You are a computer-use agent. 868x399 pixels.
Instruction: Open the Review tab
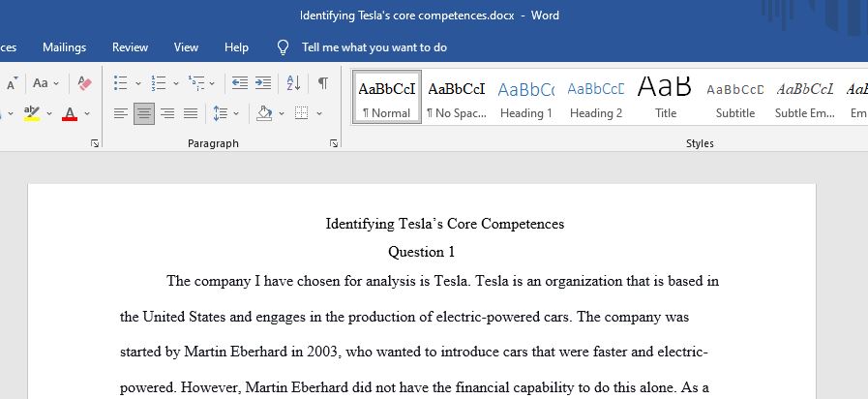(130, 47)
